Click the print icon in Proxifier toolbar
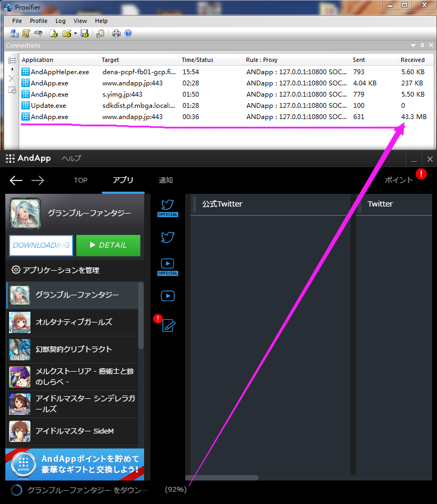 [116, 33]
